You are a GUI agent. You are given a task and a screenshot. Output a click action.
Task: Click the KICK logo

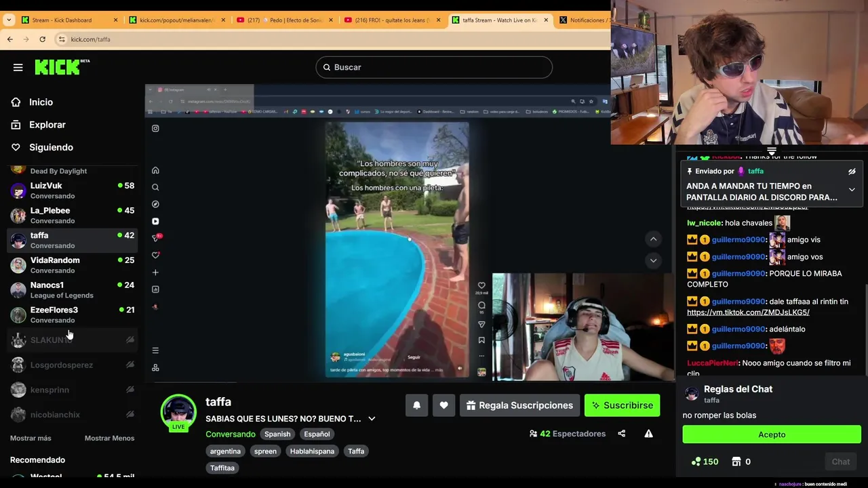pyautogui.click(x=62, y=66)
